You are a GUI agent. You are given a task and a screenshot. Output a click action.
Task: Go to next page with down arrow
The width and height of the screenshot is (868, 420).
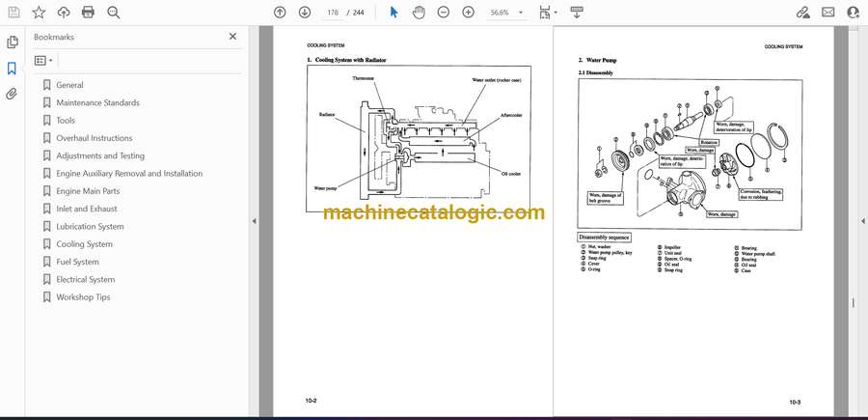(x=305, y=13)
